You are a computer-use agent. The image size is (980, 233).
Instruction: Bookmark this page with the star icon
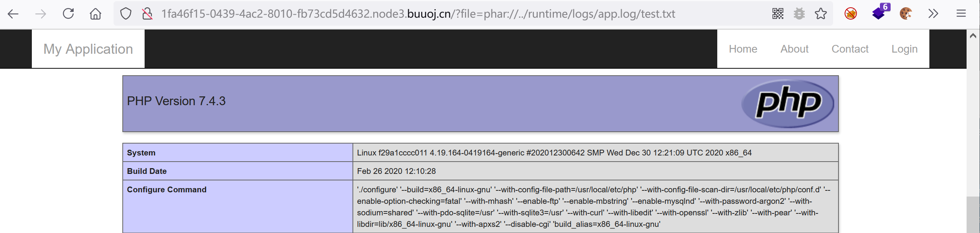(x=821, y=14)
